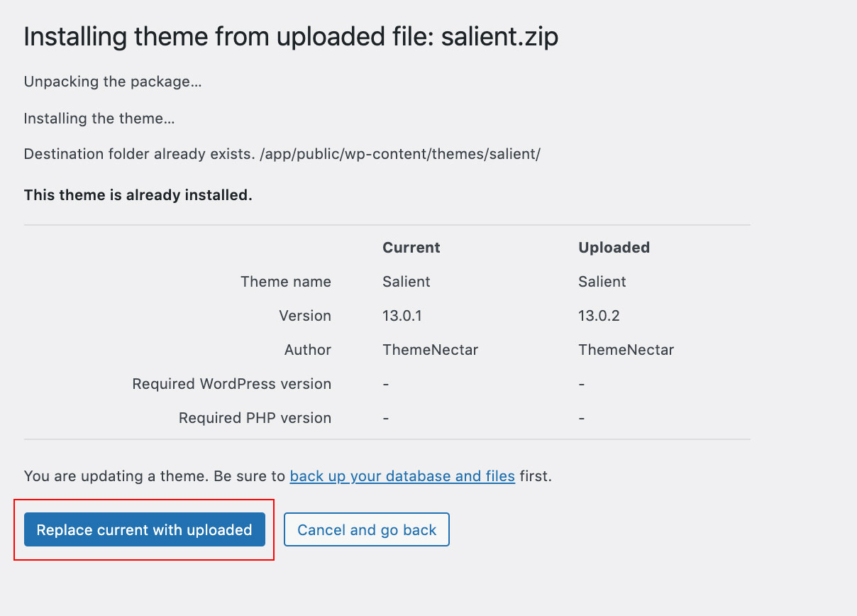This screenshot has width=857, height=616.
Task: Click ThemeNectar in the Uploaded column
Action: pyautogui.click(x=626, y=350)
